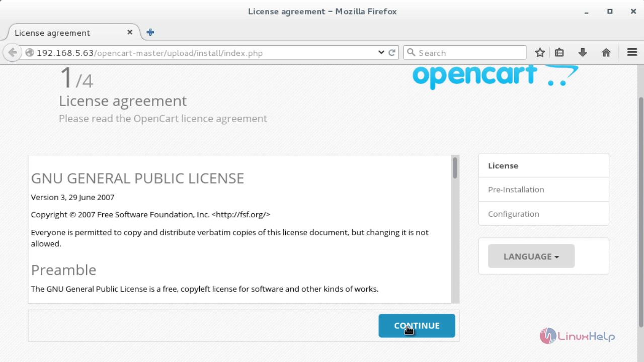Reload the page with refresh icon
644x362 pixels.
(x=392, y=52)
